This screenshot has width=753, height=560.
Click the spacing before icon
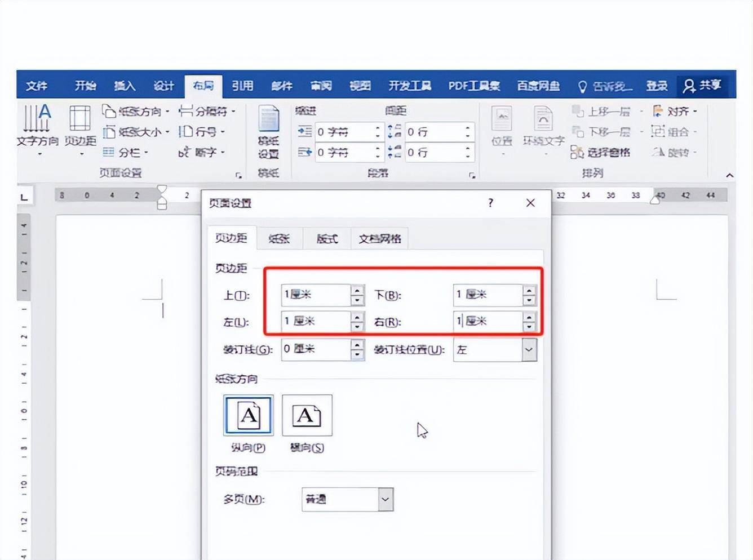click(395, 132)
